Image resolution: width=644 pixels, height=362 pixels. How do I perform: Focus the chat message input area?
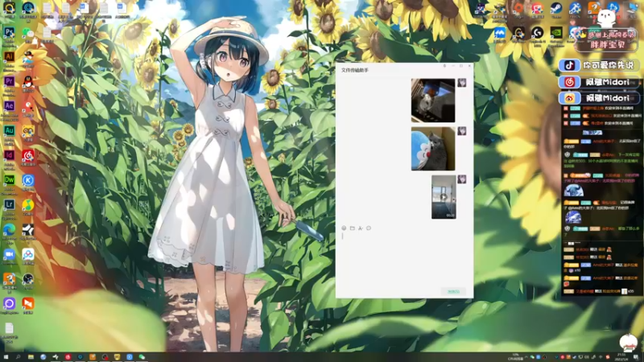coord(404,258)
